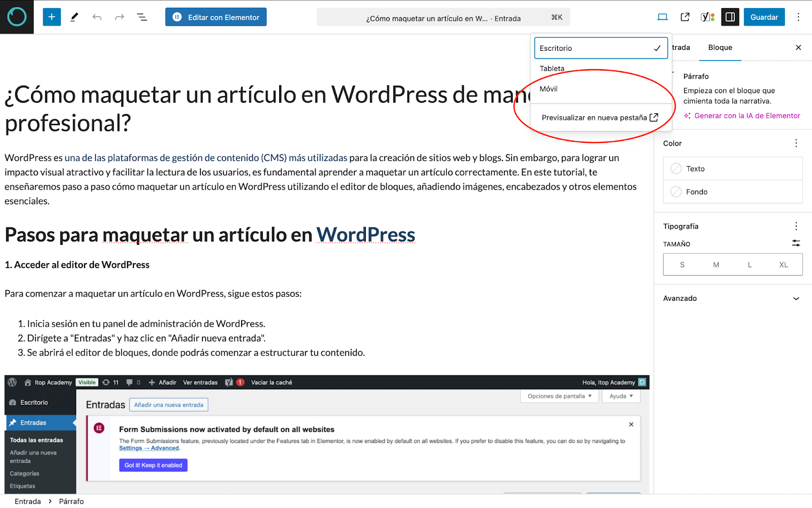
Task: Toggle custom font size control icon
Action: [796, 243]
